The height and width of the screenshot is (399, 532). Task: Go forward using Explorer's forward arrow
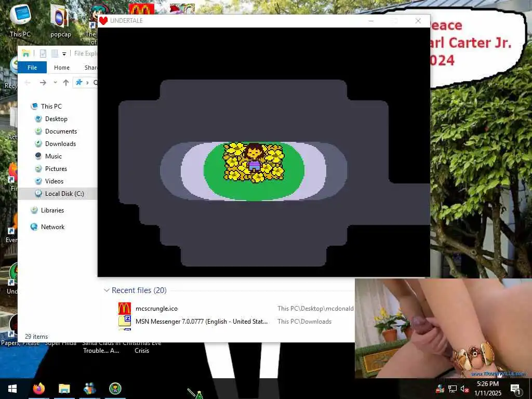pos(43,83)
